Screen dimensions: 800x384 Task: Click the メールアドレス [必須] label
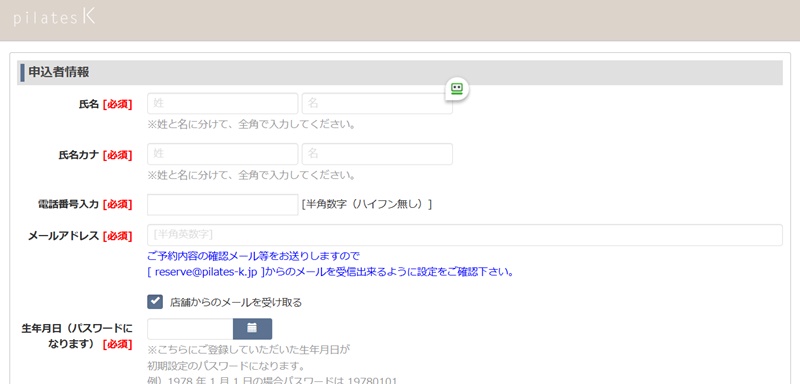[x=80, y=236]
